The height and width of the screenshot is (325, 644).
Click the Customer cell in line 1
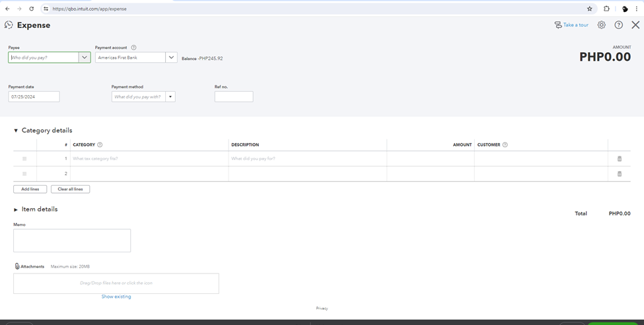[542, 159]
